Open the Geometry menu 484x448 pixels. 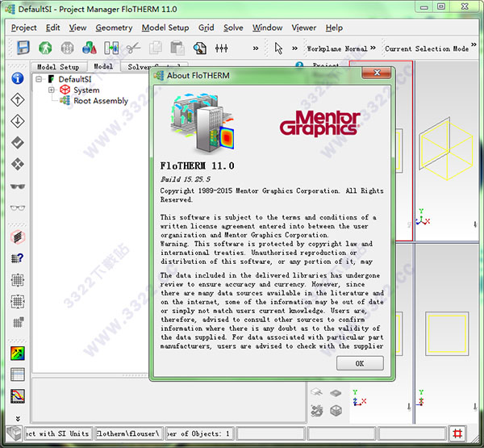pyautogui.click(x=114, y=27)
